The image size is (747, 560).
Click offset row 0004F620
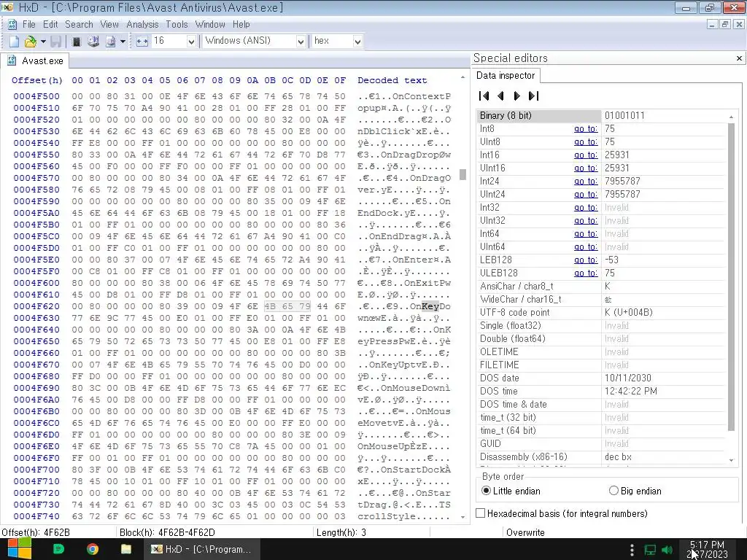[x=36, y=306]
